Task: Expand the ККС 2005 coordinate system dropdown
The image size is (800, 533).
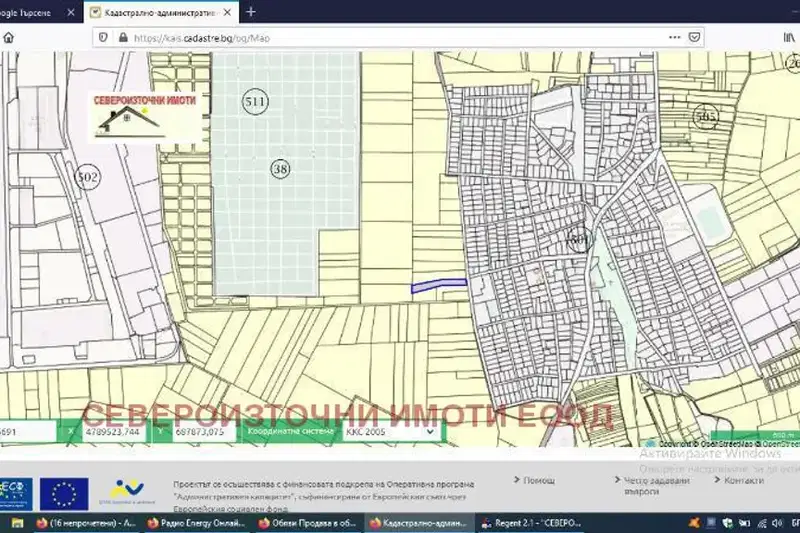Action: tap(391, 432)
